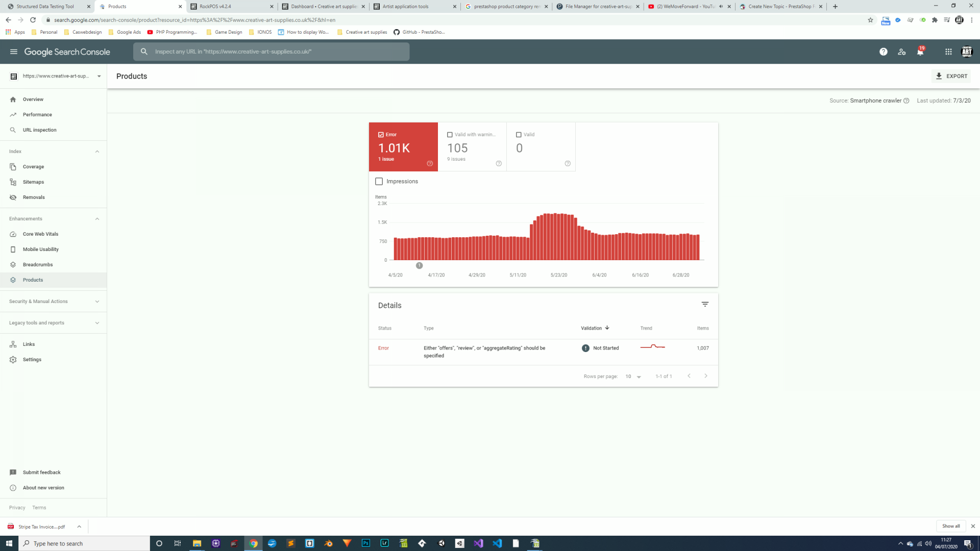The height and width of the screenshot is (551, 980).
Task: Uncheck the Error checkbox
Action: [x=381, y=135]
